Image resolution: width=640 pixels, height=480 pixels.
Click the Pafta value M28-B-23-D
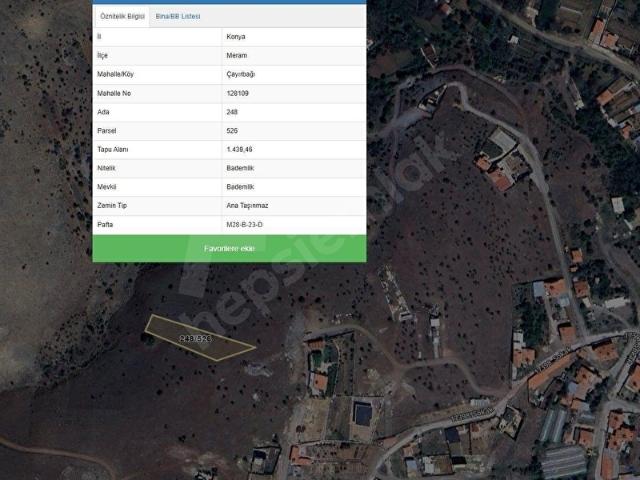[244, 225]
